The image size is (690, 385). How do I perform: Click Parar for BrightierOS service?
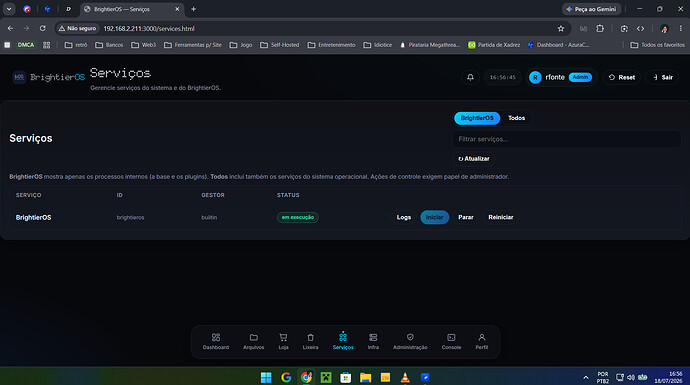tap(466, 217)
